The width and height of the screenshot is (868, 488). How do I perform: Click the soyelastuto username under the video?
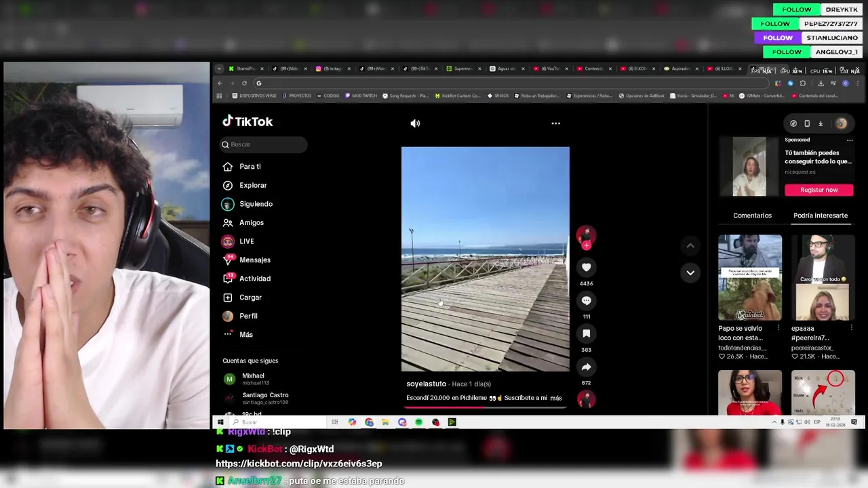[426, 384]
